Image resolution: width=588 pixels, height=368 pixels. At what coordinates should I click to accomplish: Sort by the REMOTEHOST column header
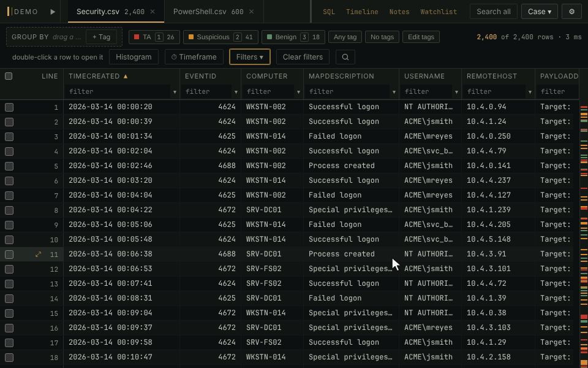click(x=492, y=76)
